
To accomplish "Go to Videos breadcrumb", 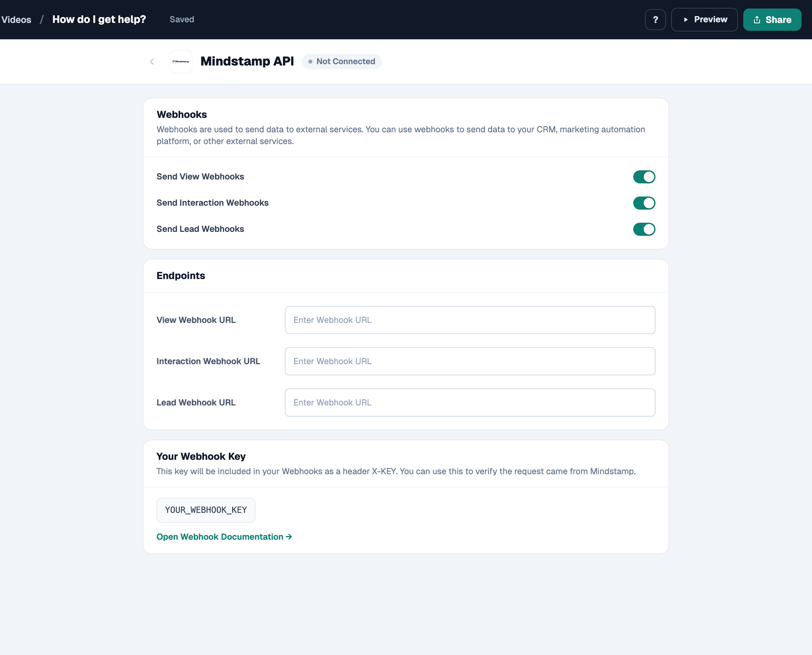I will click(x=16, y=20).
